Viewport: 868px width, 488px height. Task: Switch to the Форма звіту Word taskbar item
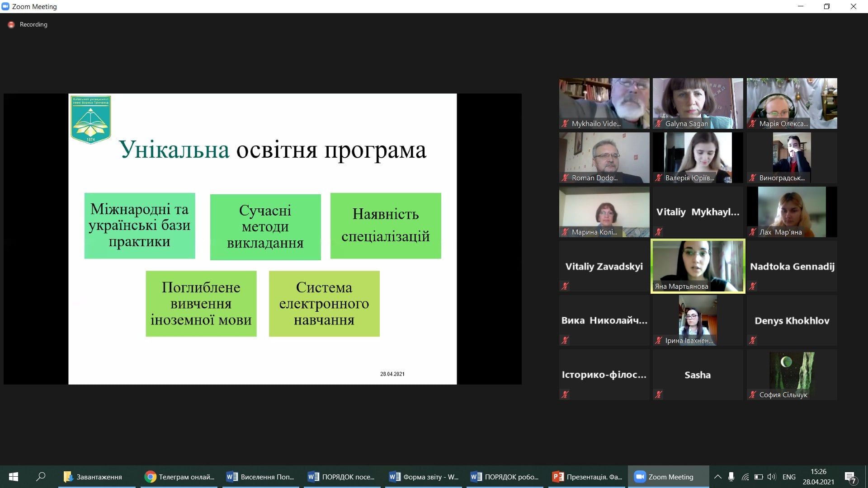[x=424, y=477]
